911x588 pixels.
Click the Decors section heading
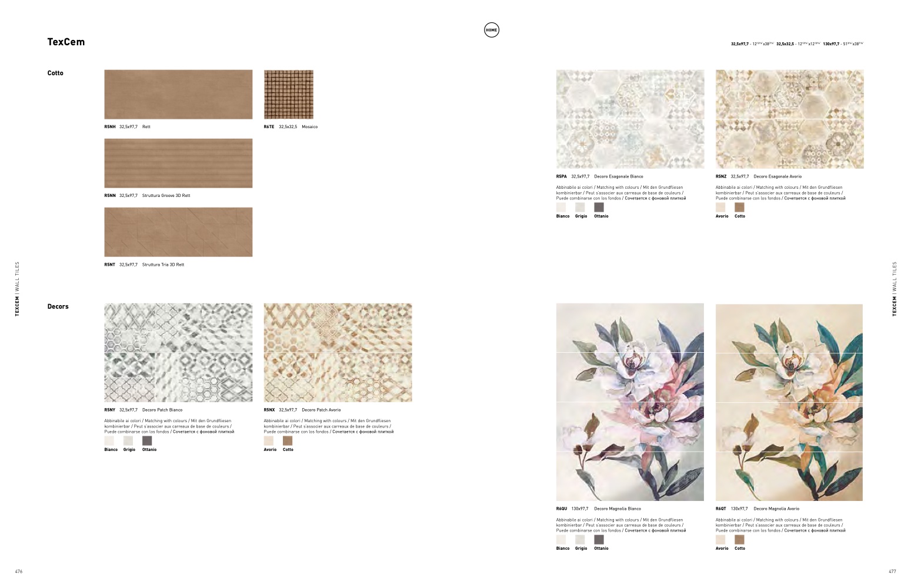click(58, 306)
